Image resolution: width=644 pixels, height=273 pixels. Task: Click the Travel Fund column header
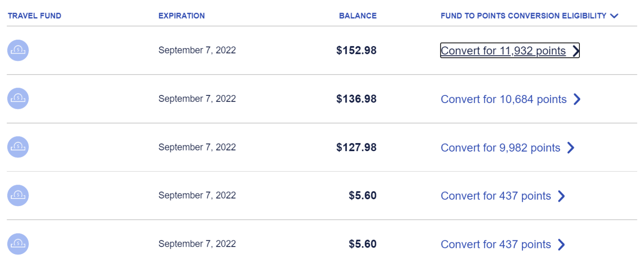tap(34, 16)
